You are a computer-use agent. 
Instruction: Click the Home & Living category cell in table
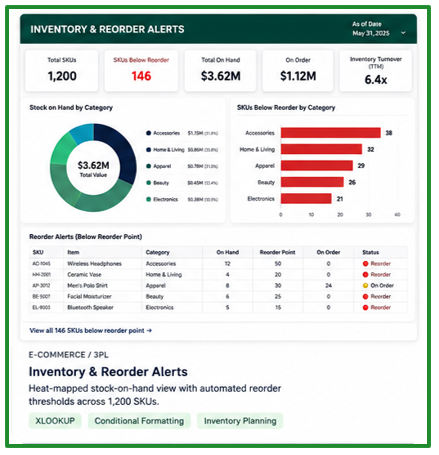coord(164,275)
